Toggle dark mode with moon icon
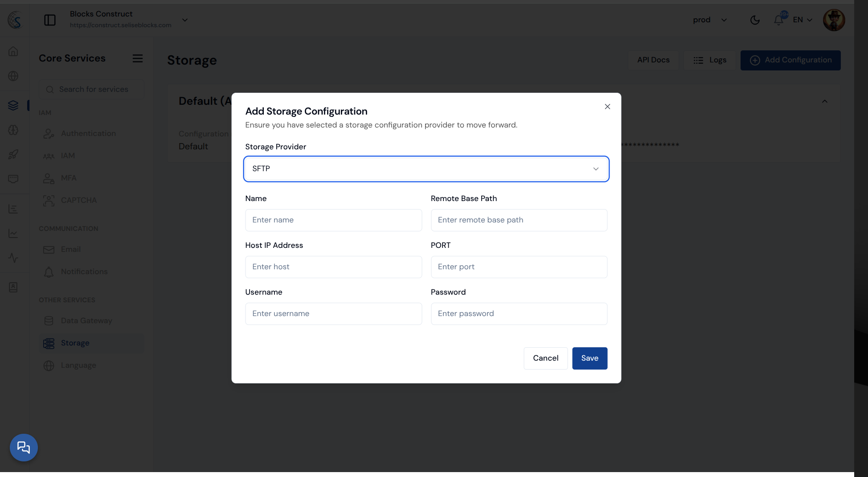This screenshot has height=477, width=868. coord(755,20)
